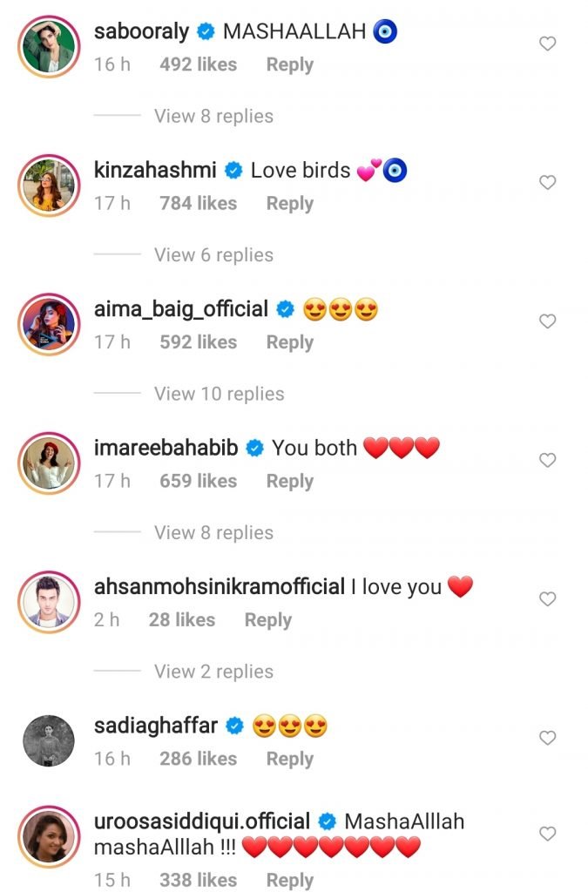Expand 2 replies under ahsanmohsinikramofficial's comment
The image size is (588, 892).
click(x=213, y=672)
